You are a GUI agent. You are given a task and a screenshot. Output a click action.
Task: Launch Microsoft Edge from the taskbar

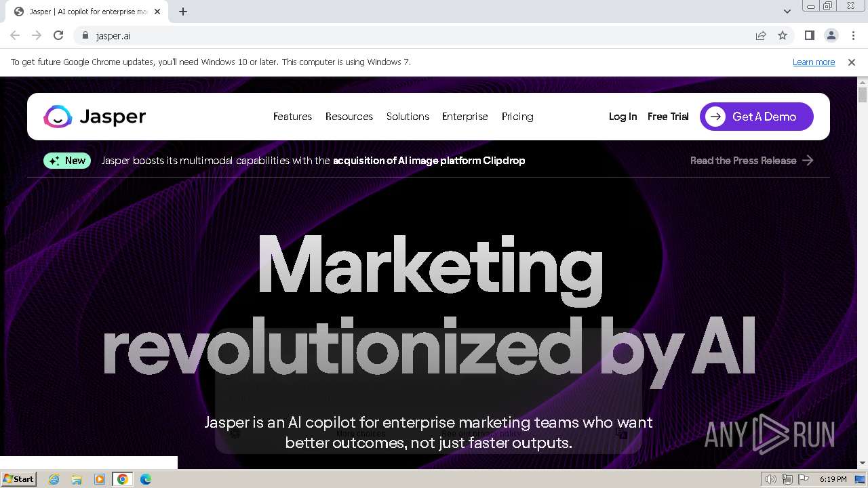point(146,479)
